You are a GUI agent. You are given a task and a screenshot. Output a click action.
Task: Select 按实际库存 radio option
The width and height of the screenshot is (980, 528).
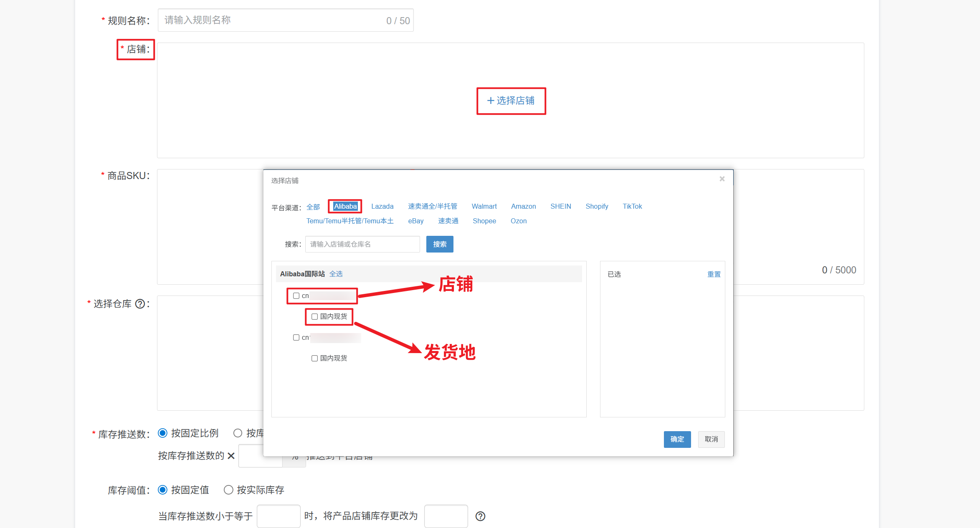coord(228,490)
